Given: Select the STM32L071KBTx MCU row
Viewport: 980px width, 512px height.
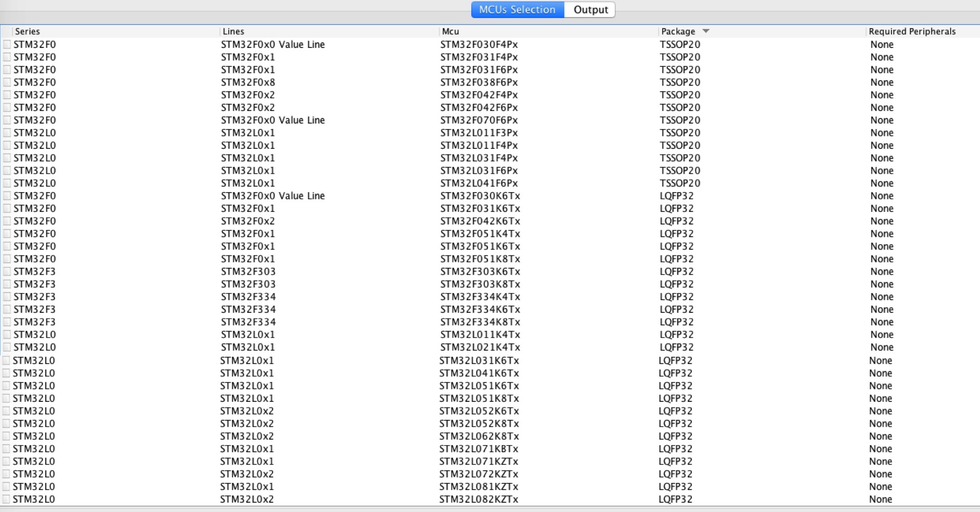Looking at the screenshot, I should (479, 449).
